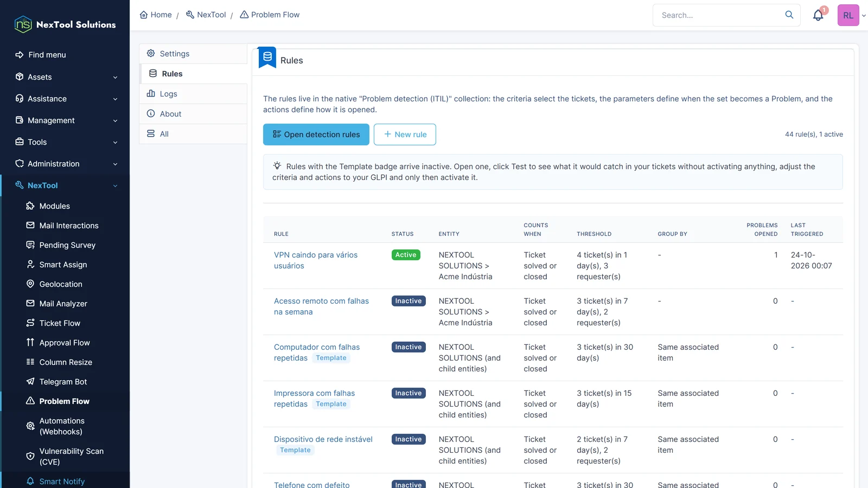Click the search magnifier icon
Image resolution: width=868 pixels, height=488 pixels.
tap(789, 15)
